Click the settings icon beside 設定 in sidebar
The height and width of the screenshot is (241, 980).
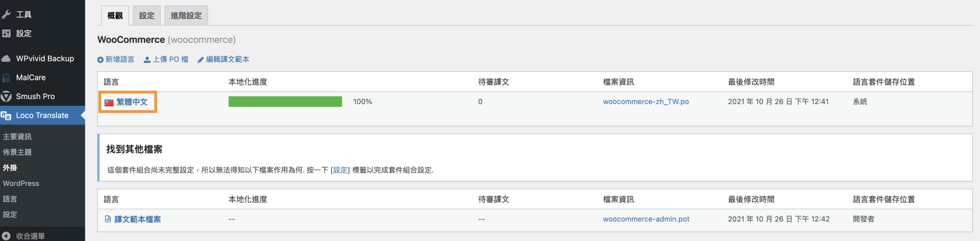[x=6, y=33]
